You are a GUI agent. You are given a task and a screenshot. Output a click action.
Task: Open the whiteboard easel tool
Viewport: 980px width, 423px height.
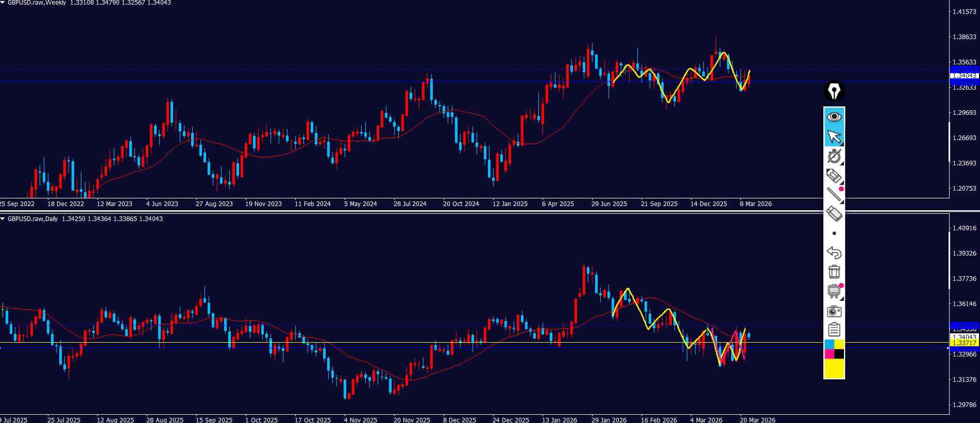(x=834, y=291)
